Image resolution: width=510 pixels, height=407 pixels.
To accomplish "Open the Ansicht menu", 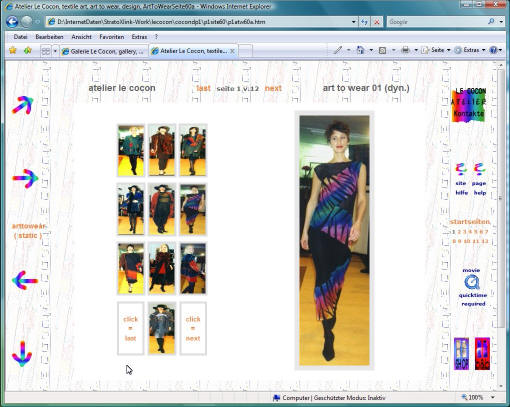I will click(x=81, y=37).
